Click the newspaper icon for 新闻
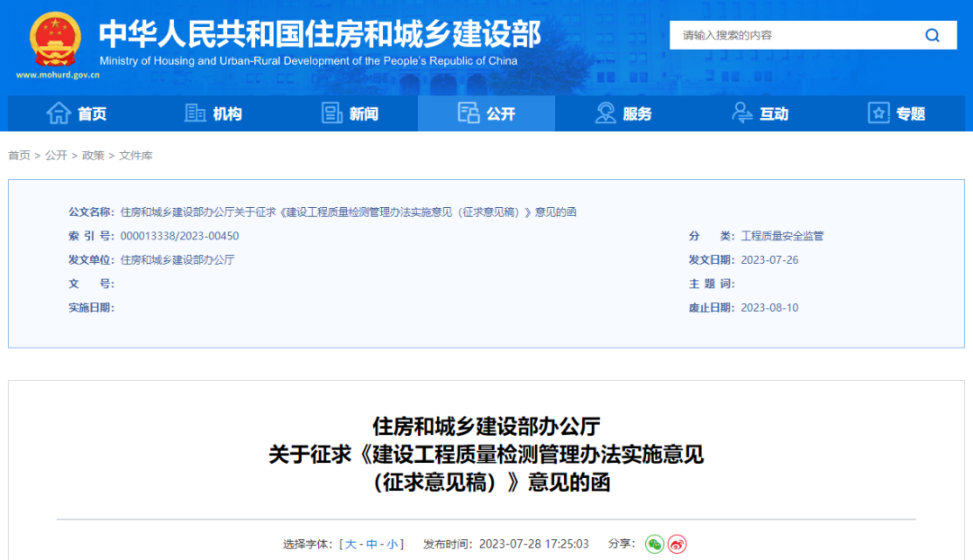Screen dimensions: 973x560 point(332,113)
